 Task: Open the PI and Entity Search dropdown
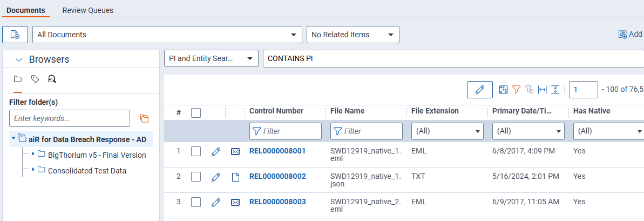click(x=211, y=59)
